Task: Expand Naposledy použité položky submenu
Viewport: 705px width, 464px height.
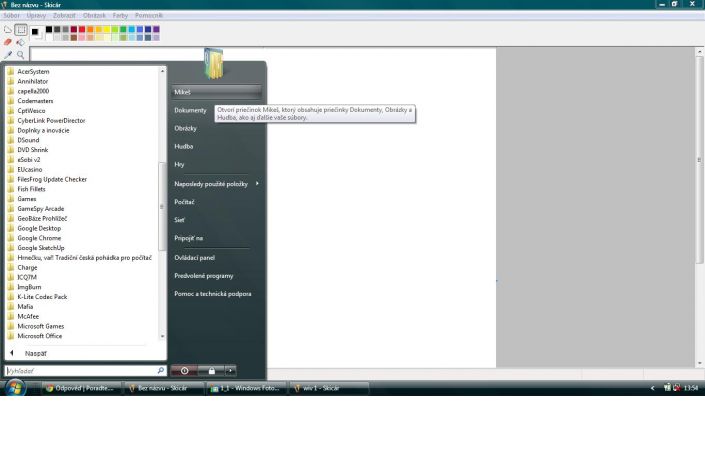Action: pyautogui.click(x=257, y=183)
